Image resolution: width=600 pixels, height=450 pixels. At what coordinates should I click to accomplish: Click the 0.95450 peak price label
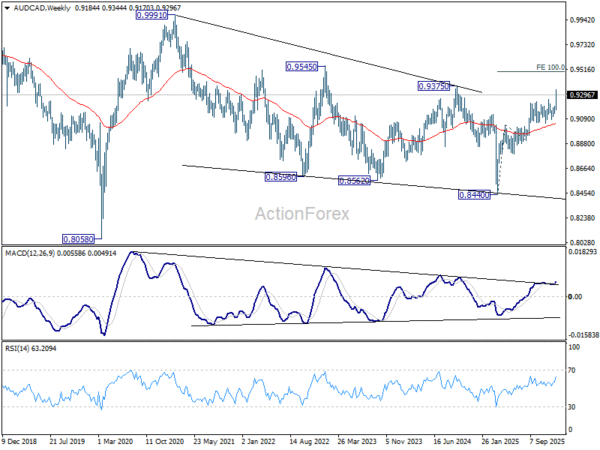point(302,66)
